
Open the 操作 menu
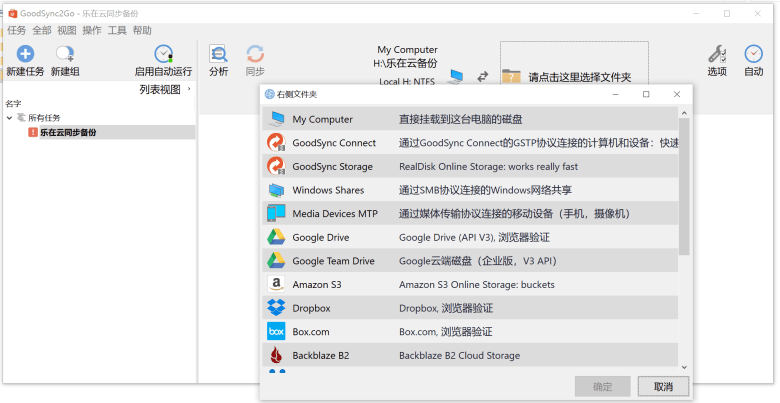[x=92, y=30]
